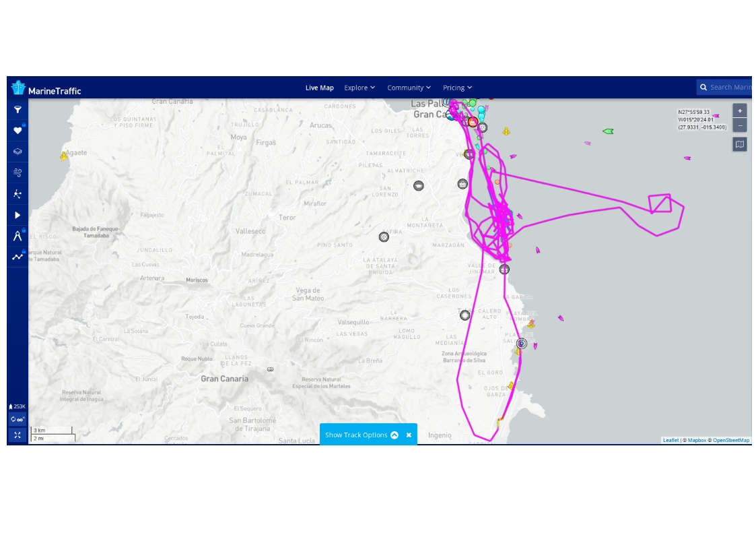Click the Ingenio town label
The image size is (756, 535).
(x=440, y=435)
